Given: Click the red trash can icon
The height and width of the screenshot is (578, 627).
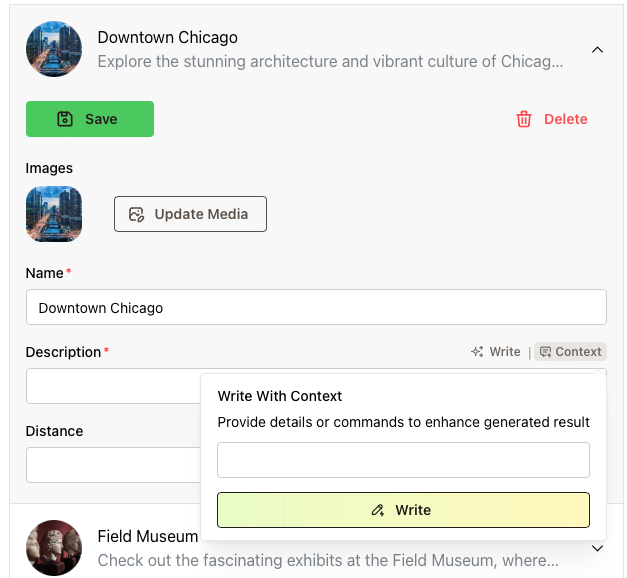Looking at the screenshot, I should tap(524, 119).
